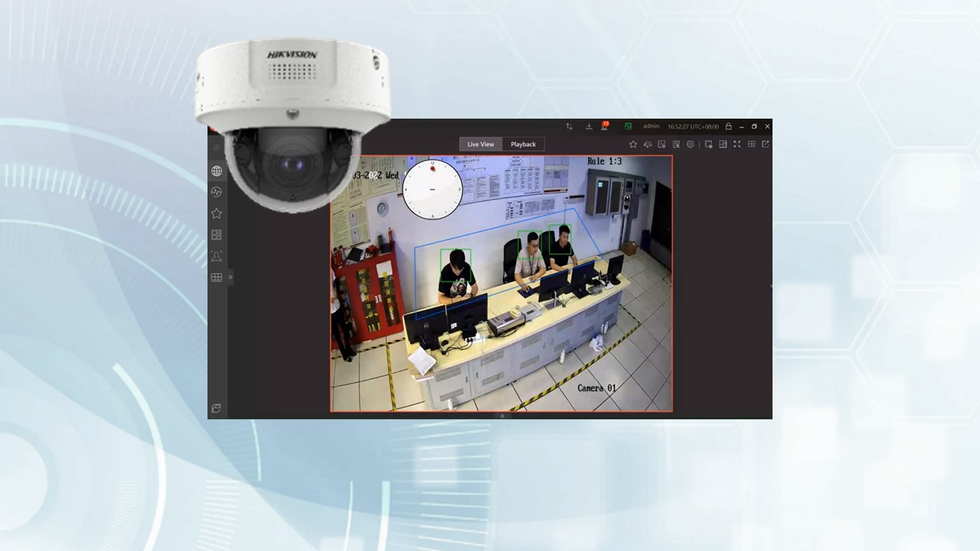
Task: Expand the bottom panel handle below video
Action: [x=501, y=416]
